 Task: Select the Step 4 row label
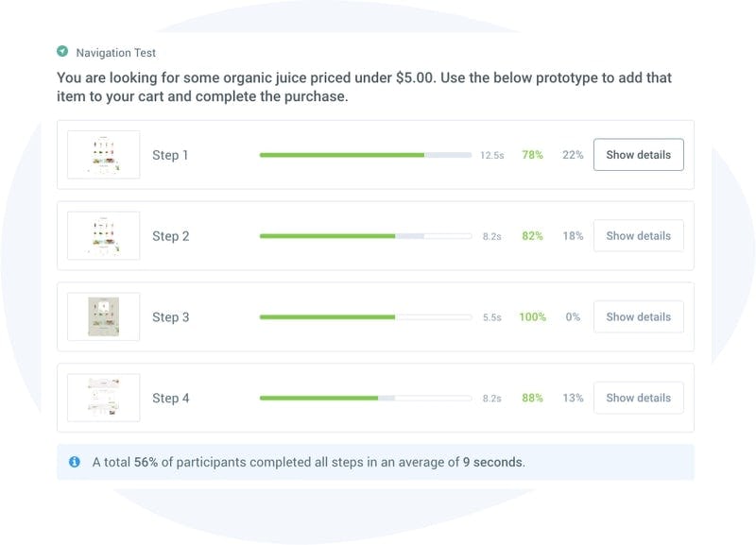(171, 398)
